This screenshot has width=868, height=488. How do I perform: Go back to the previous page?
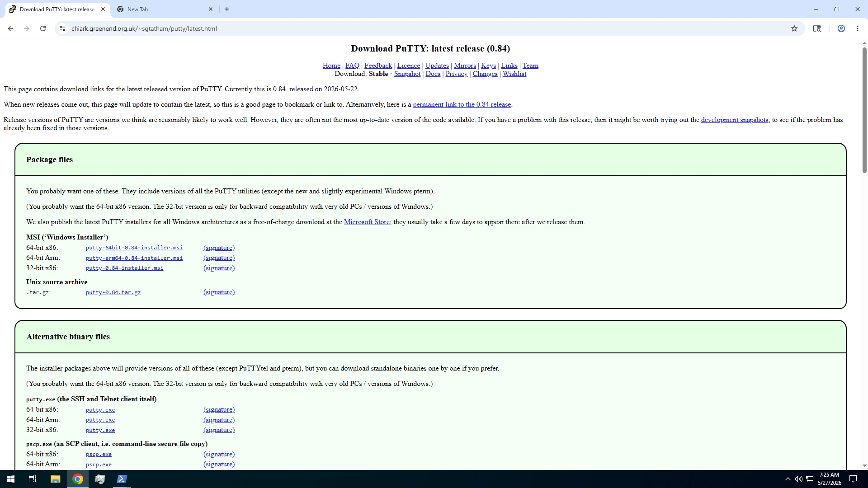click(x=10, y=28)
